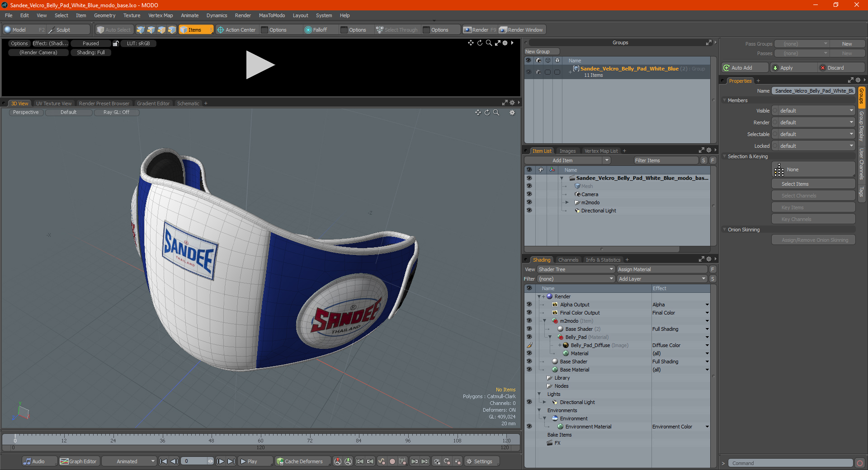Toggle Base Material layer visibility

pyautogui.click(x=529, y=370)
